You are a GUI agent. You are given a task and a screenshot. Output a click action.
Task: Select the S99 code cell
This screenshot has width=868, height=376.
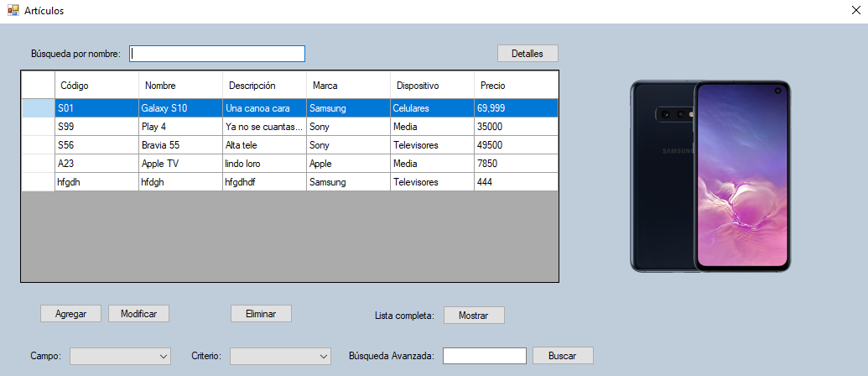[97, 126]
